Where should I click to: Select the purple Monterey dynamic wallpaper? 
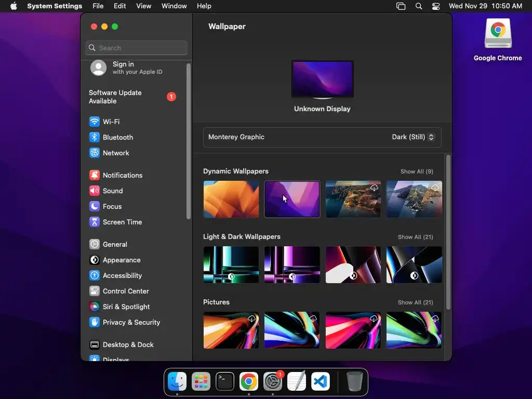click(x=292, y=199)
